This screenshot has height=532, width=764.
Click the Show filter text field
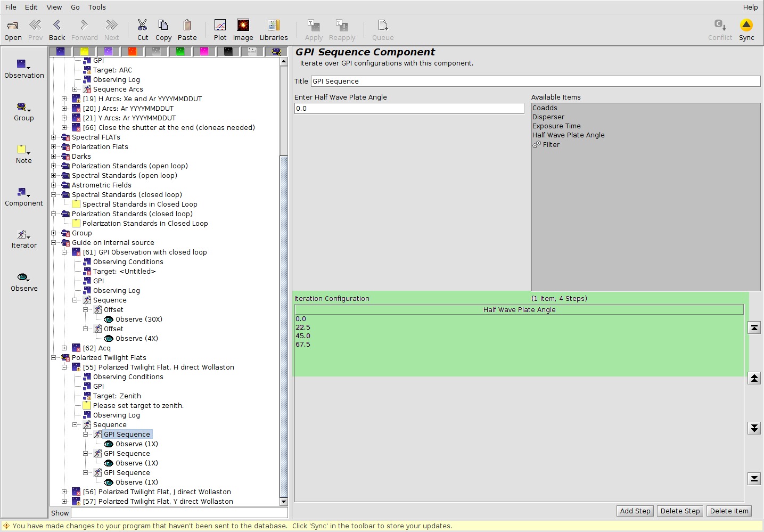(179, 513)
